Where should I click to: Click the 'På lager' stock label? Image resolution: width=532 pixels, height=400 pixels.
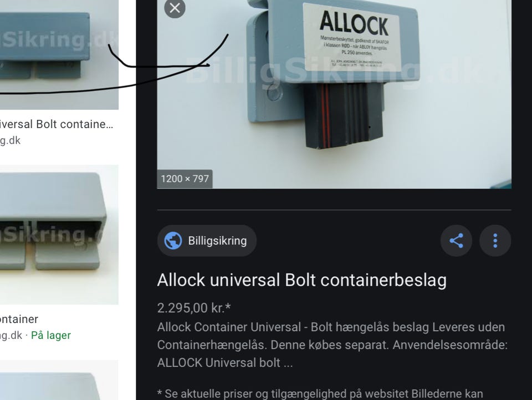click(x=51, y=335)
